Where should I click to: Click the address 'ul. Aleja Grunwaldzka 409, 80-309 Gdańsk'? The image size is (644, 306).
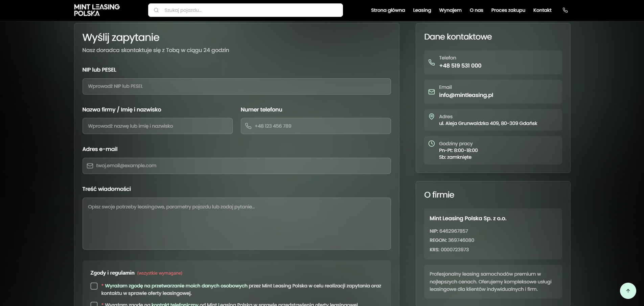[488, 123]
